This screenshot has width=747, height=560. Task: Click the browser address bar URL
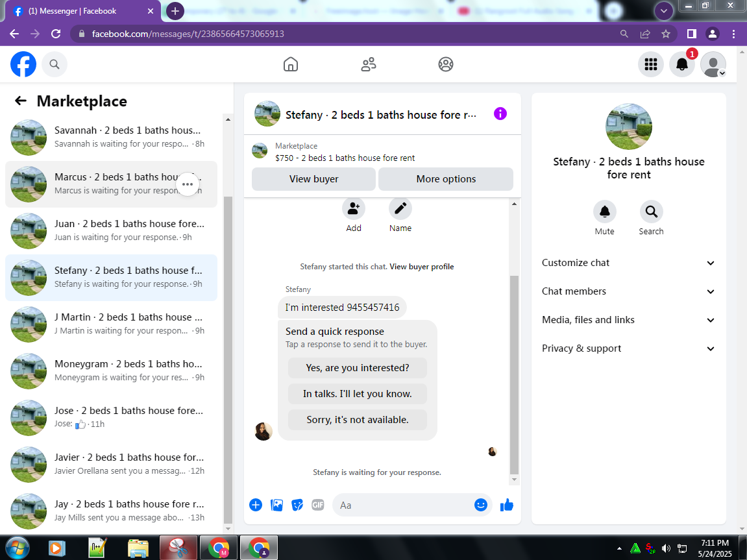click(x=188, y=34)
